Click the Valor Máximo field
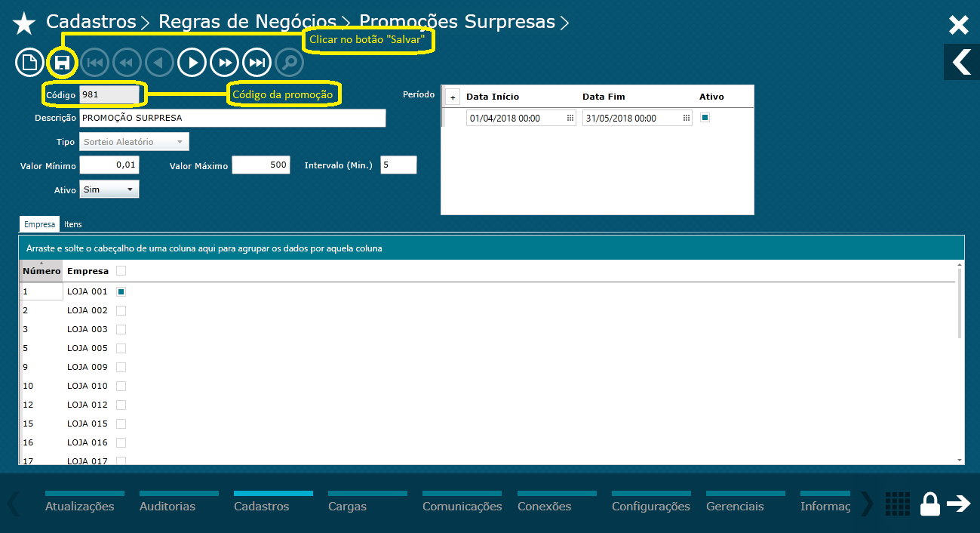Image resolution: width=980 pixels, height=533 pixels. [x=261, y=165]
